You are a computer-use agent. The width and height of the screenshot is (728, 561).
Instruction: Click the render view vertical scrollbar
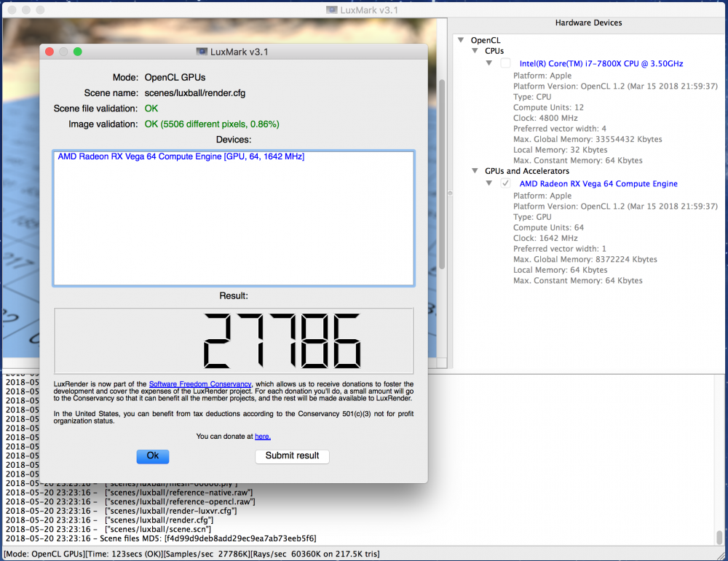pyautogui.click(x=442, y=174)
